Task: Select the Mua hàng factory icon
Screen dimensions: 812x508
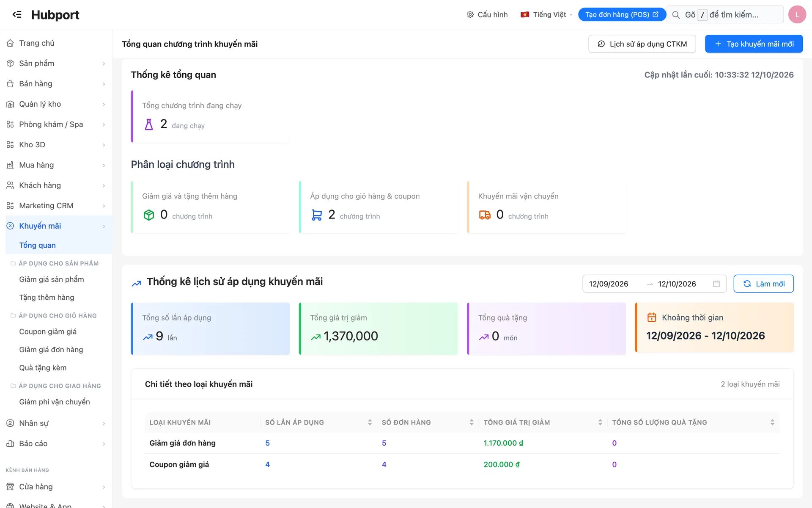Action: point(10,165)
